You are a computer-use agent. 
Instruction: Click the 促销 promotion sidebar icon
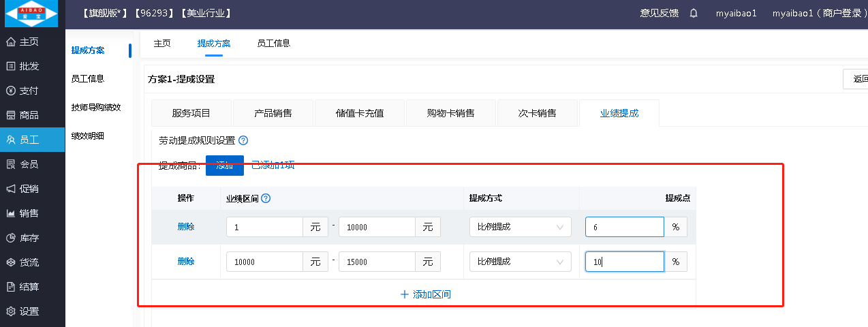[10, 189]
